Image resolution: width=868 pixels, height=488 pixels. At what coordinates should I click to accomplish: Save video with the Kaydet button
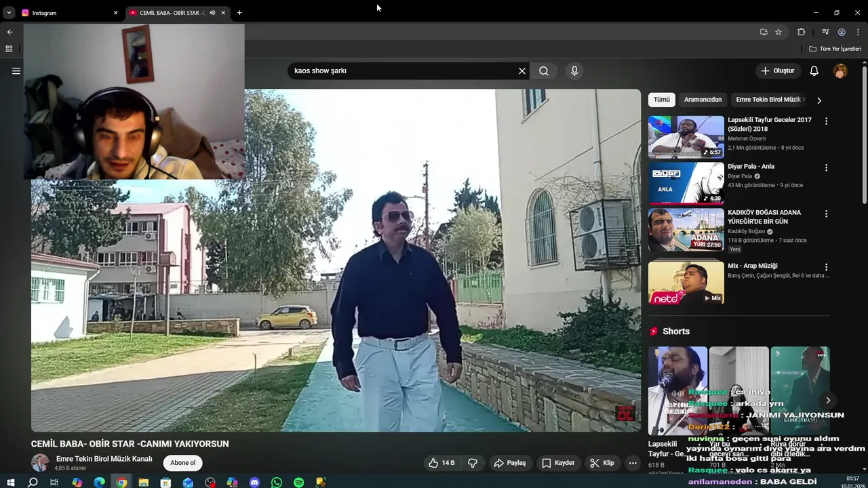pyautogui.click(x=558, y=463)
